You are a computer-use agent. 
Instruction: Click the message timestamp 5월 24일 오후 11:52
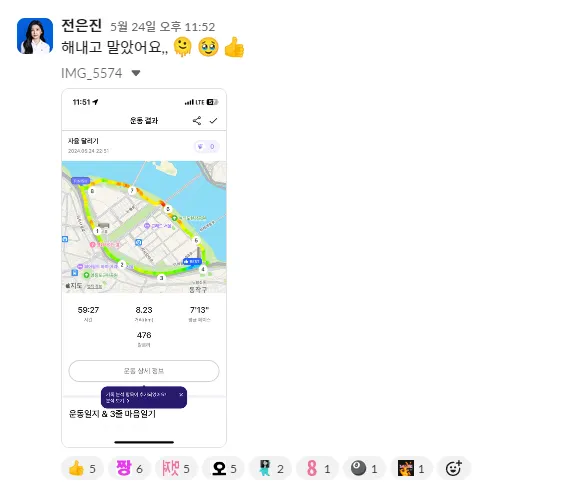[162, 27]
